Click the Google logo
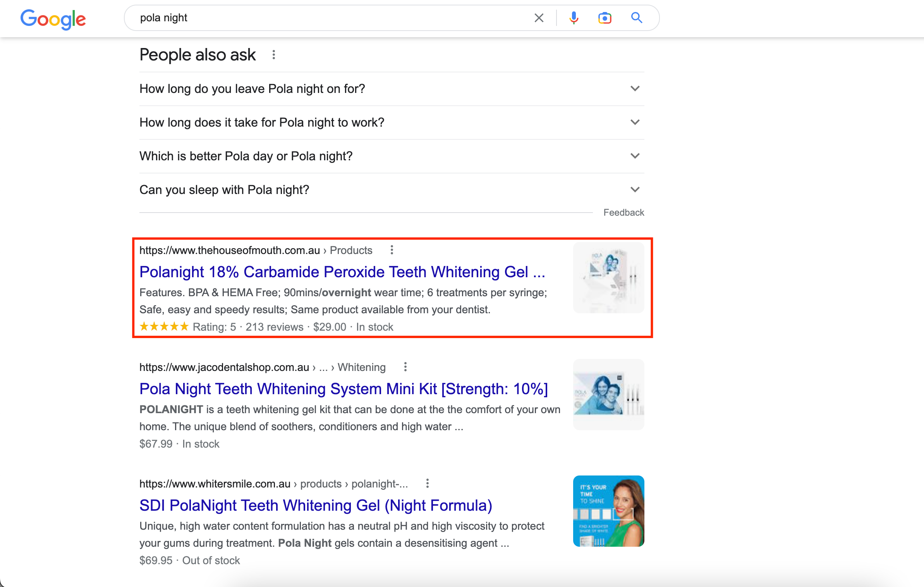The image size is (924, 587). pyautogui.click(x=53, y=19)
